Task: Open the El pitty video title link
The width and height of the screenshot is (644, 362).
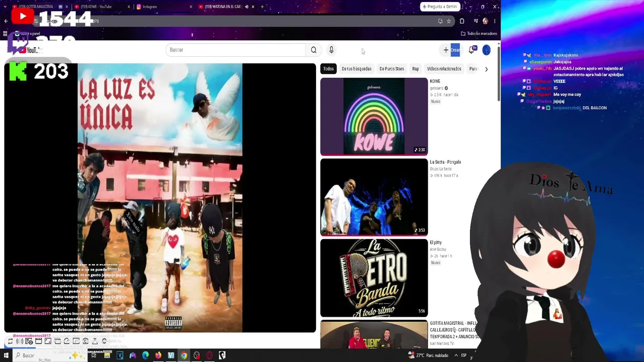Action: pyautogui.click(x=436, y=242)
